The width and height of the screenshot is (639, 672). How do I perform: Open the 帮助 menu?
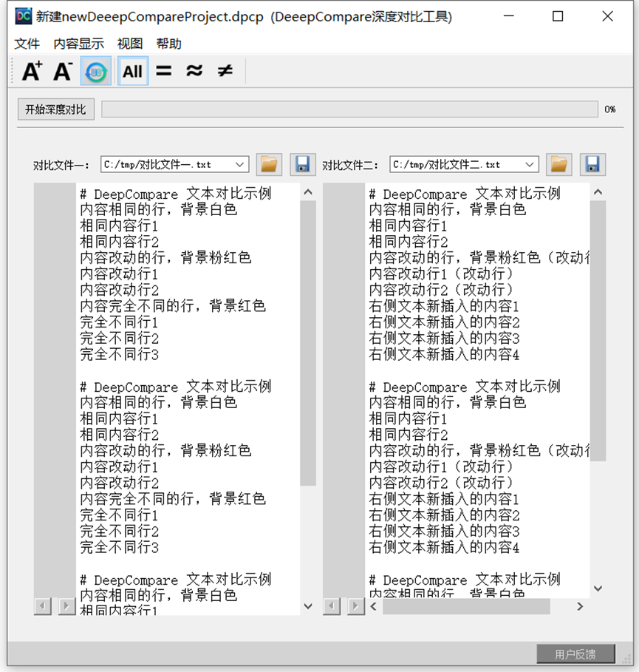tap(168, 44)
